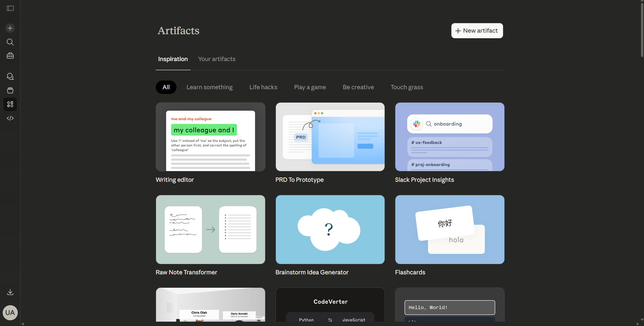Open the chats bubble icon
This screenshot has height=326, width=644.
[x=10, y=76]
